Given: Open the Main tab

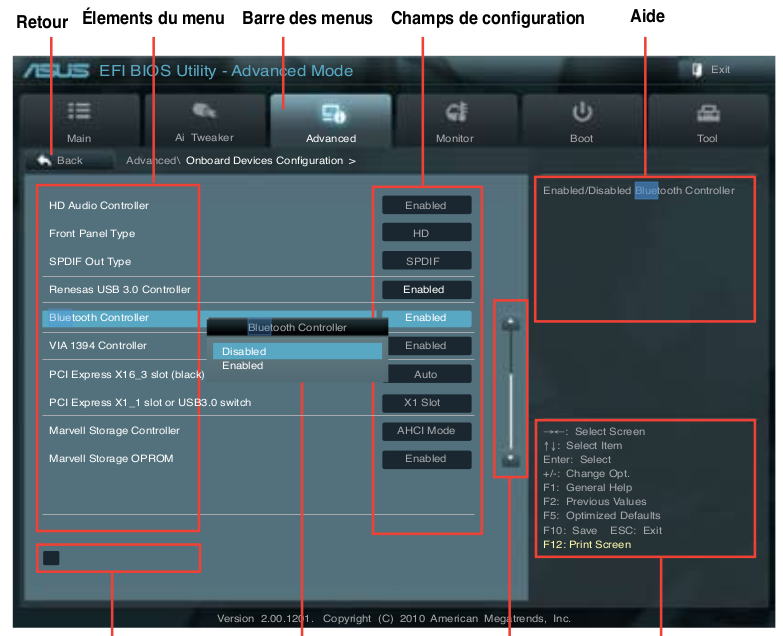Looking at the screenshot, I should tap(79, 120).
